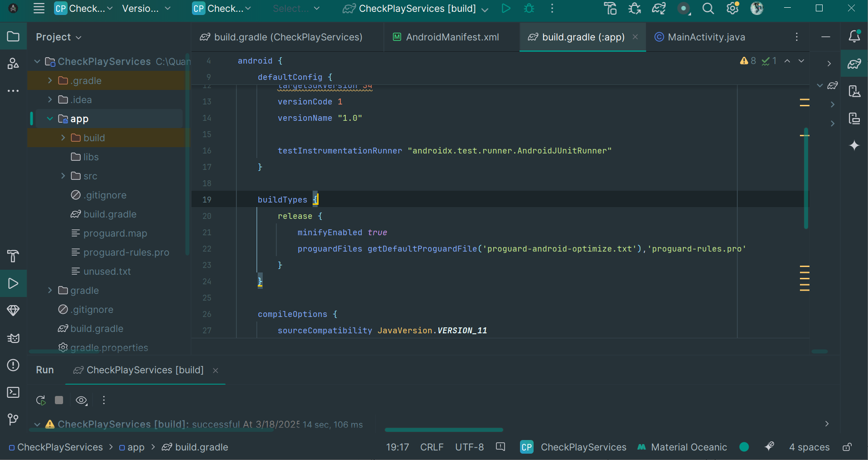Open the Gradle tool window on right
Image resolution: width=868 pixels, height=460 pixels.
[x=854, y=64]
